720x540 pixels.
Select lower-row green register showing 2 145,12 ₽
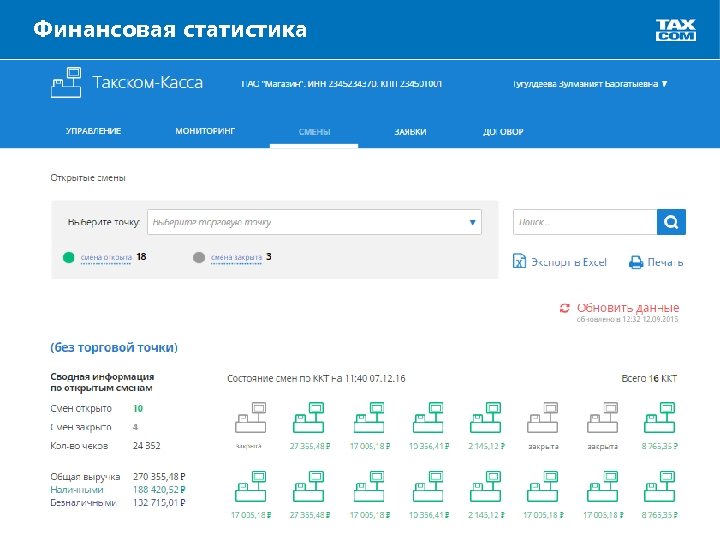(x=486, y=486)
